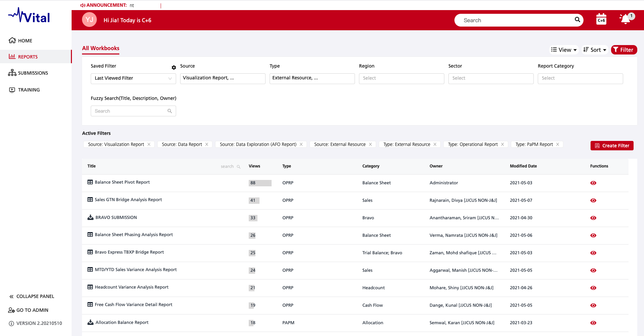Open the notifications bell
The image size is (644, 336).
[x=626, y=19]
